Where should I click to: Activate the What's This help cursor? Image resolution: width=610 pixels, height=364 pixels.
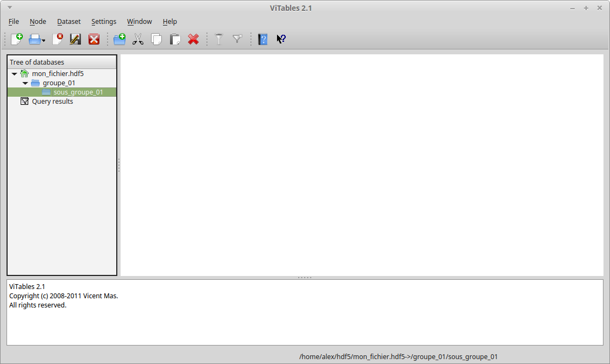point(281,39)
